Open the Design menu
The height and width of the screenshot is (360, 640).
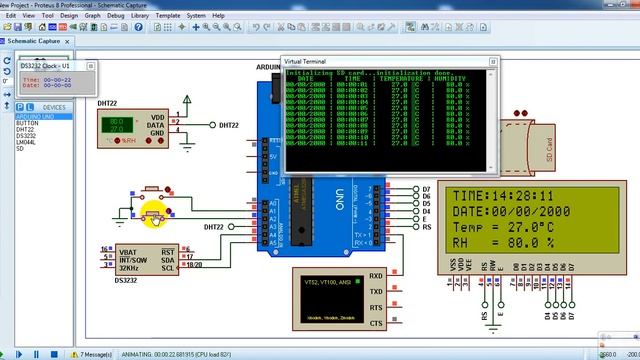click(x=69, y=16)
